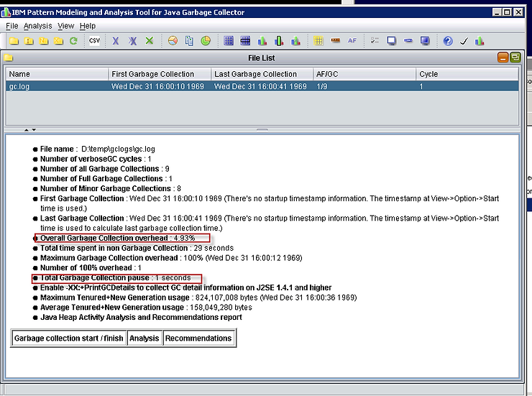Click the bar chart with outlined bar icon

coord(278,41)
